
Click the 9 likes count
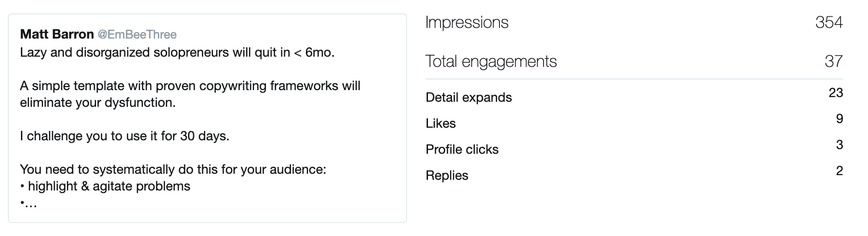[x=839, y=119]
